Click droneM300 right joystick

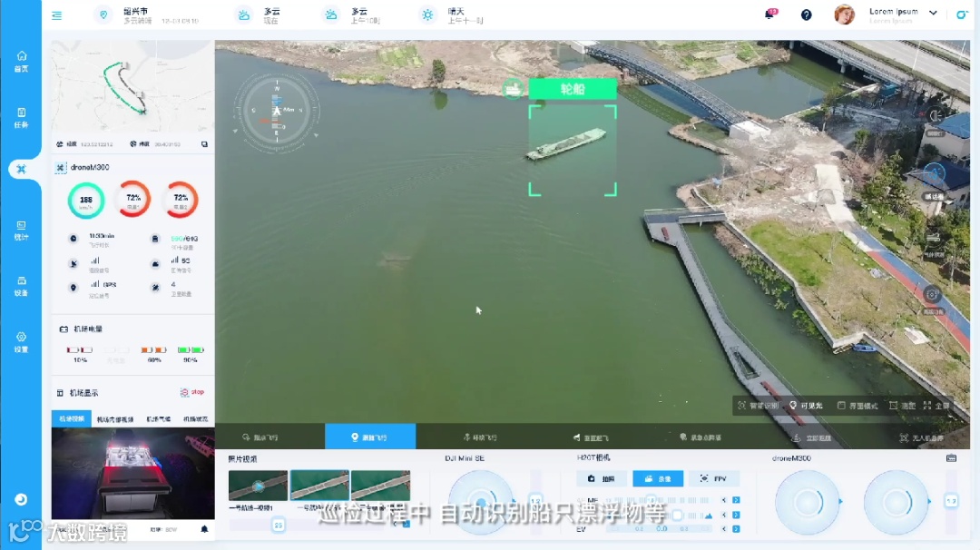tap(896, 502)
